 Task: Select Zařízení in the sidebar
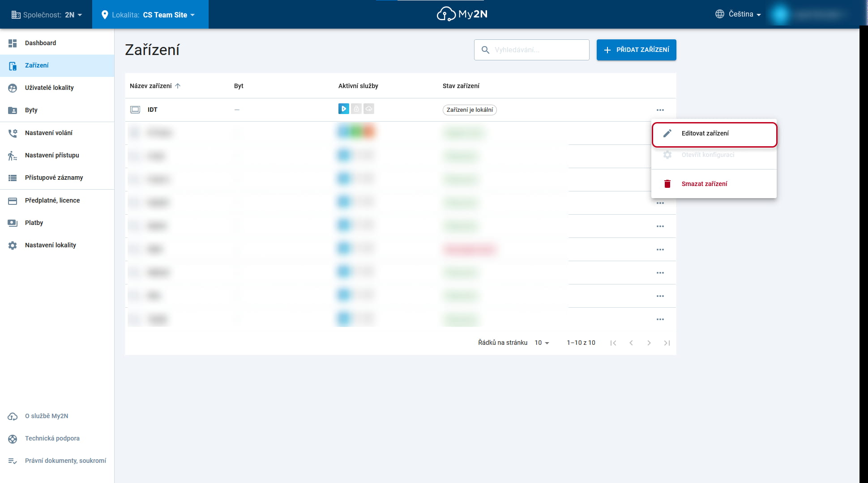click(x=57, y=66)
